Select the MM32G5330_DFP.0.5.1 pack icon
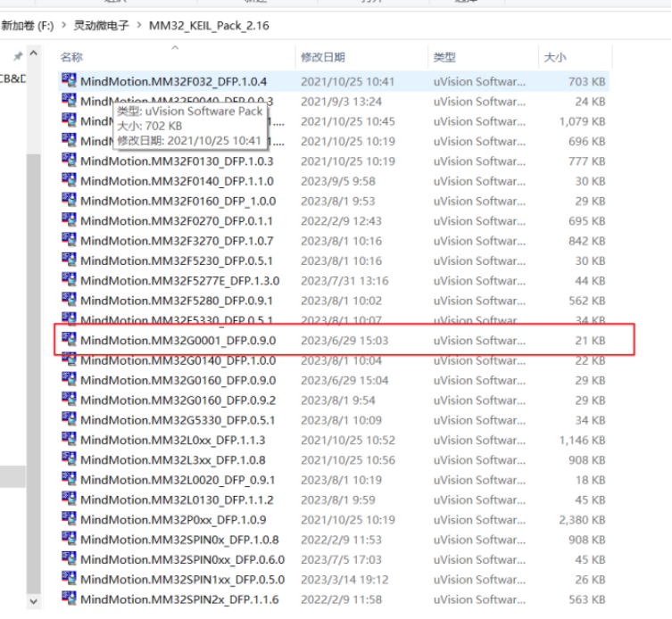 69,419
